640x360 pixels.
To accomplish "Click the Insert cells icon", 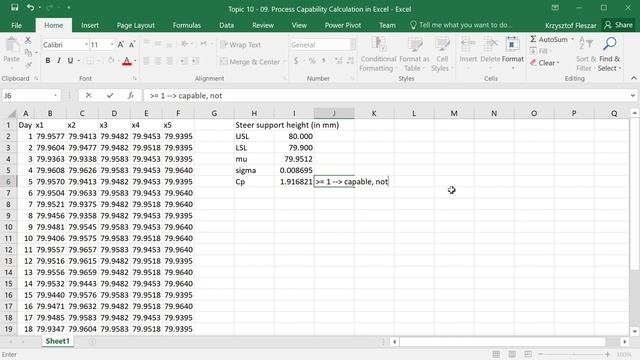I will point(468,44).
